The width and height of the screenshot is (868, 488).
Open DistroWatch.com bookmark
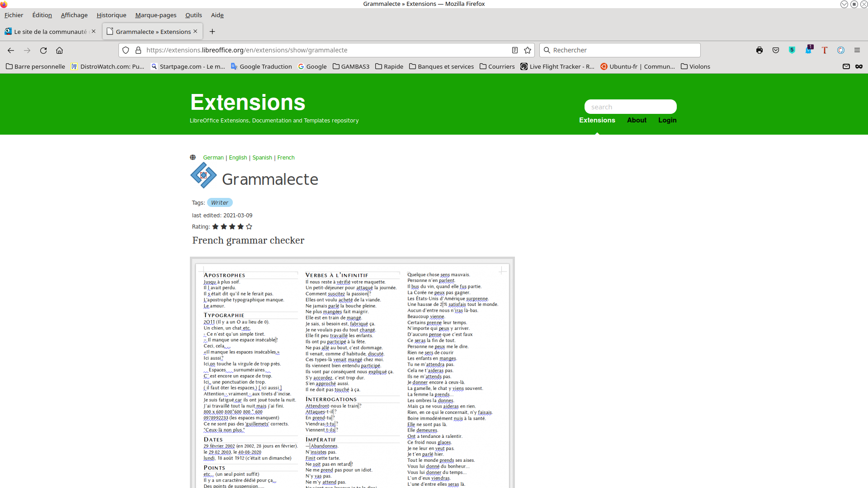108,66
